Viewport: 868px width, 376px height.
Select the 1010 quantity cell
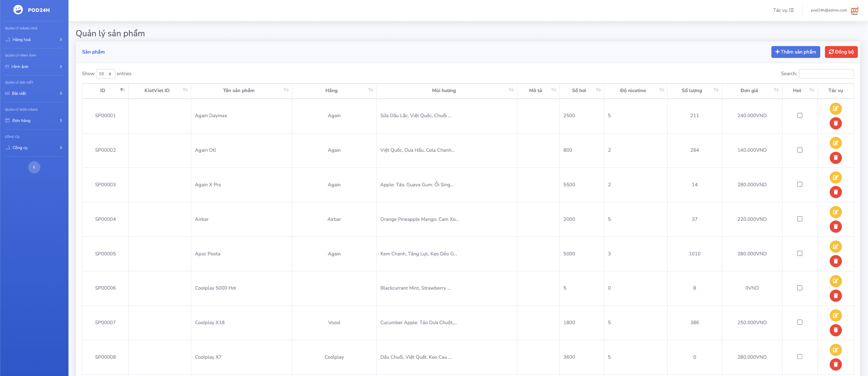point(695,254)
